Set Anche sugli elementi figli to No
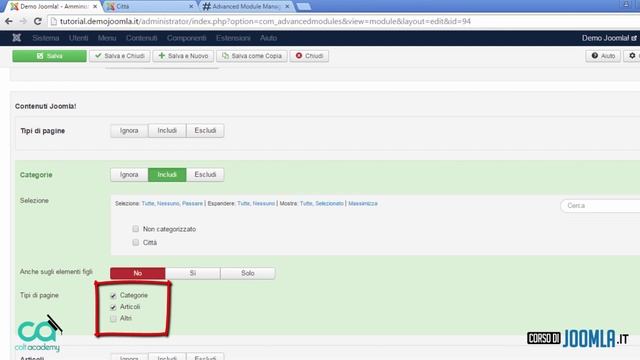The width and height of the screenshot is (640, 360). (x=138, y=273)
